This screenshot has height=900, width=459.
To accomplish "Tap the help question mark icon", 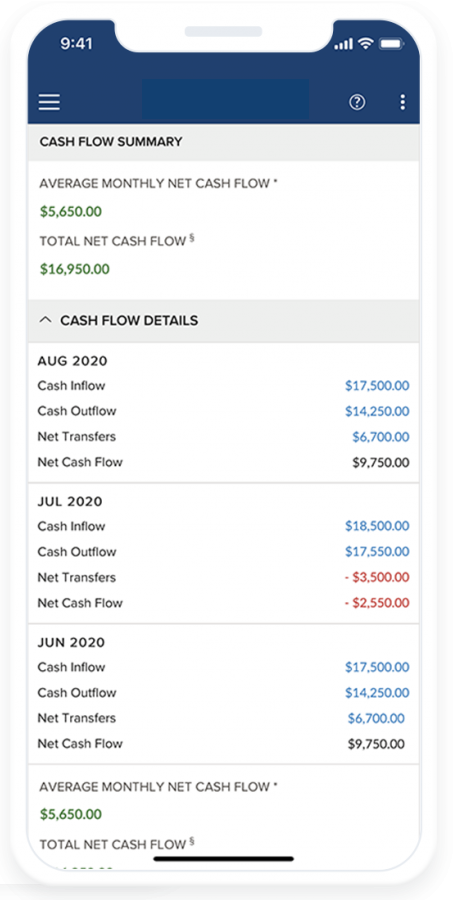I will [x=357, y=102].
